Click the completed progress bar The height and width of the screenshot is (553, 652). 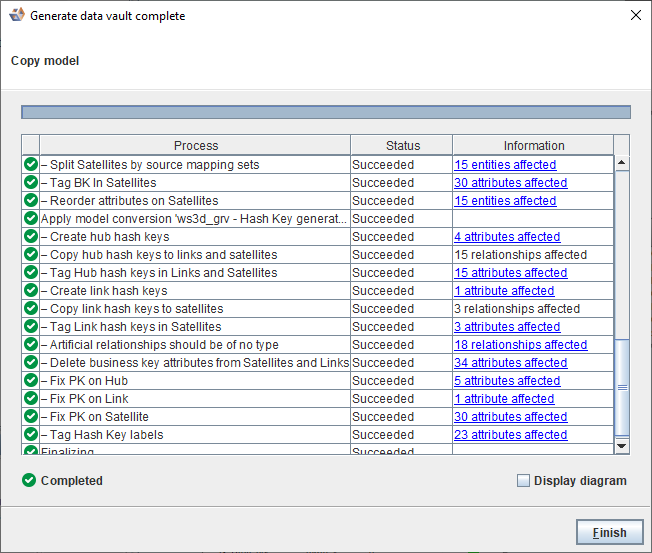pos(326,112)
